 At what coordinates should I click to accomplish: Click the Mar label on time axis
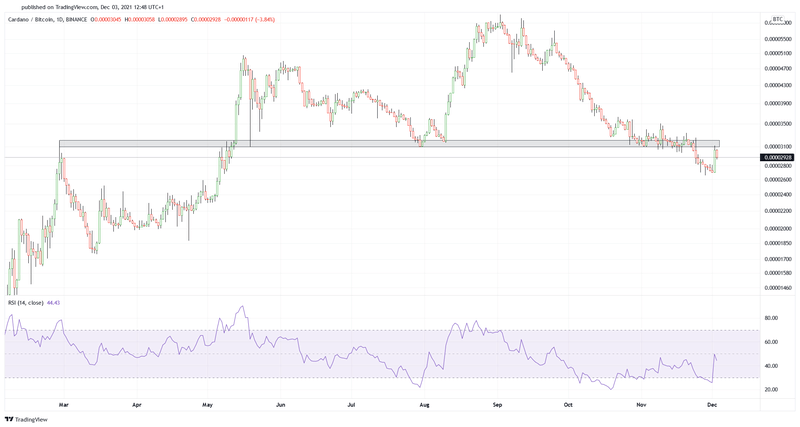pyautogui.click(x=64, y=405)
